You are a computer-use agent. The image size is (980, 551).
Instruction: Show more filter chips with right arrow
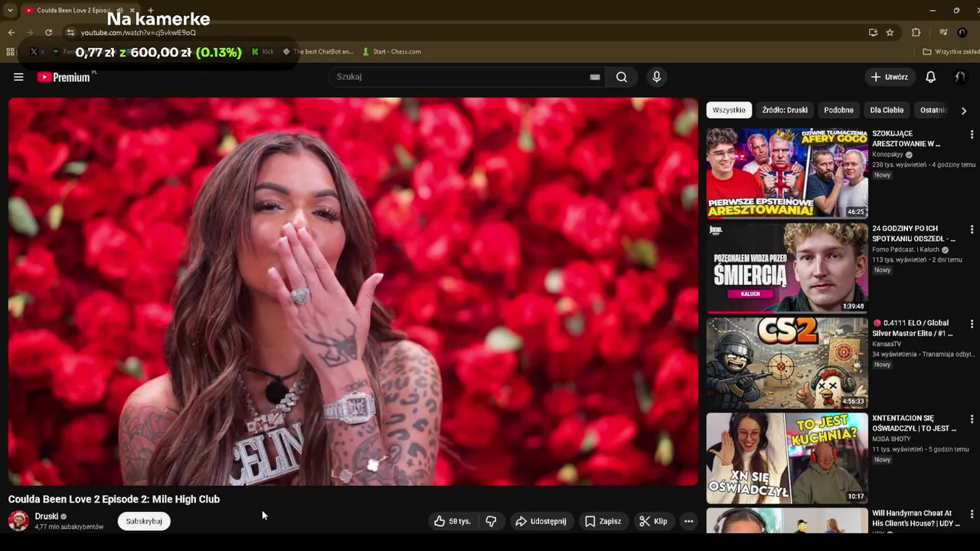963,110
